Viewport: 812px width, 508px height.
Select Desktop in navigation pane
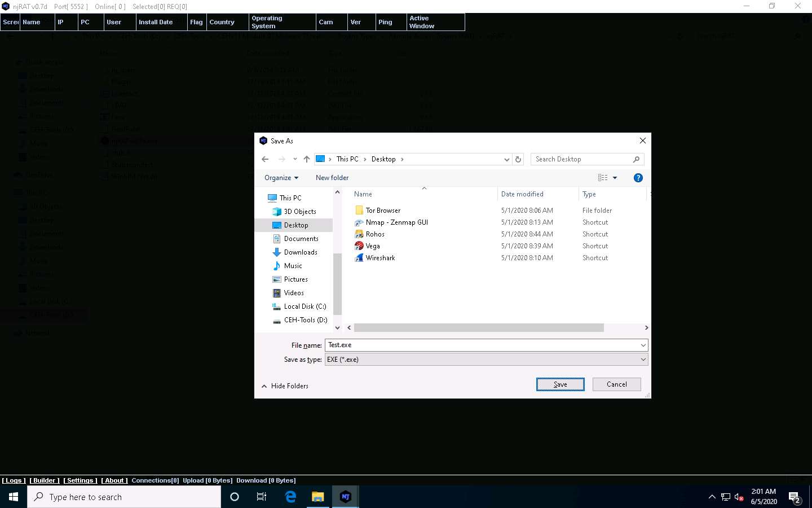(295, 225)
